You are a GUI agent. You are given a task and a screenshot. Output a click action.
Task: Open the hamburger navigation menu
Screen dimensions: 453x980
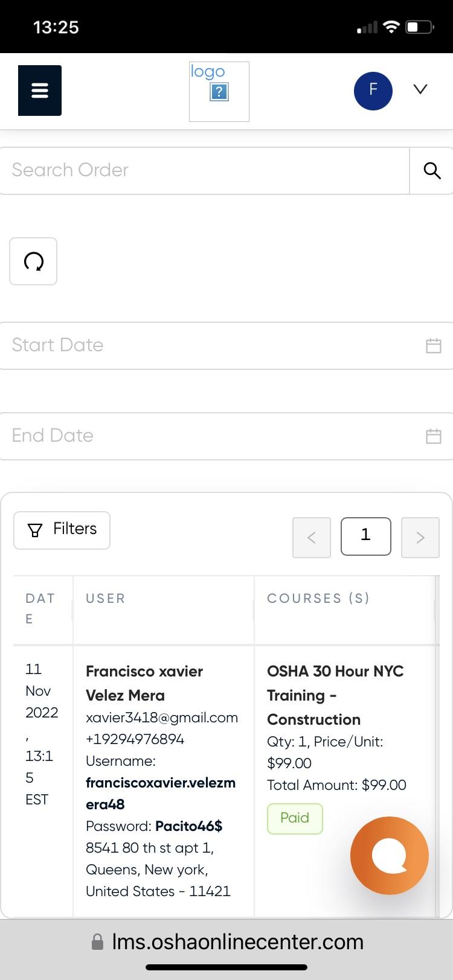click(40, 91)
